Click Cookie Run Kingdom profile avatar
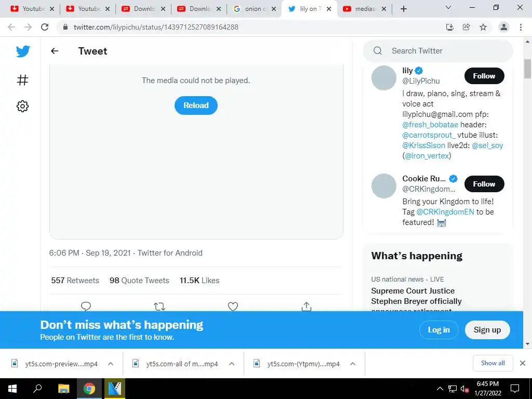 [384, 186]
